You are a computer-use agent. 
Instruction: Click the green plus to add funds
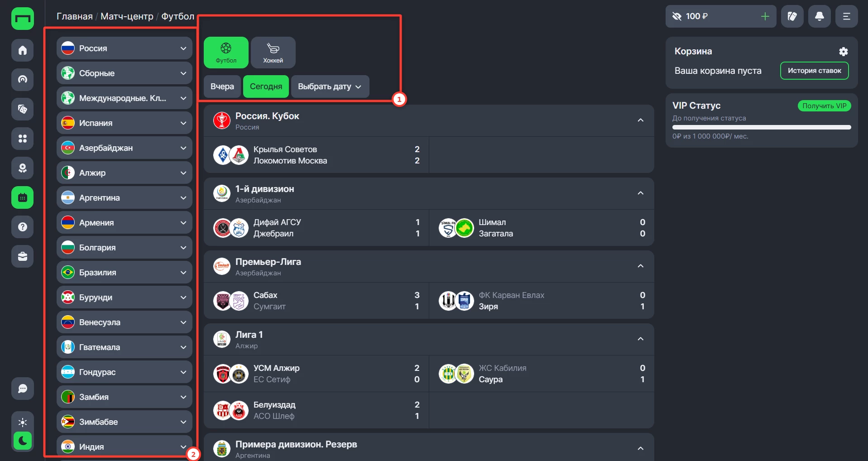click(x=765, y=17)
